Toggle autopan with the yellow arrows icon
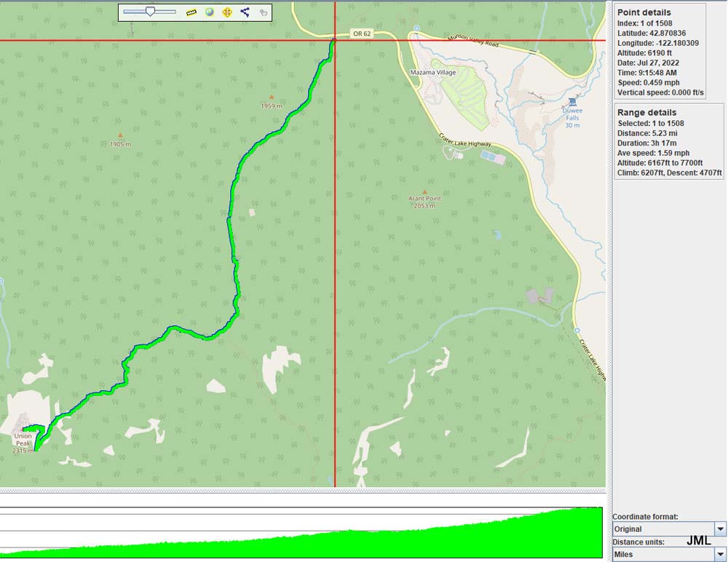This screenshot has width=728, height=562. click(227, 12)
